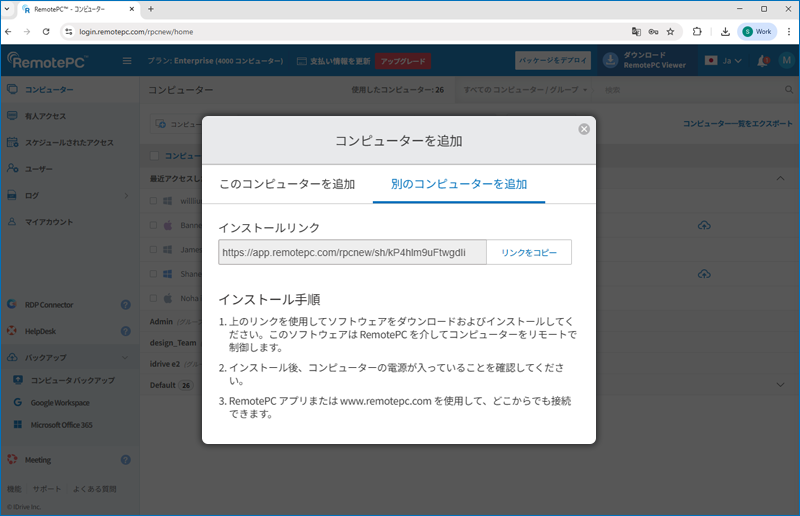The height and width of the screenshot is (516, 800).
Task: Check the Shane computer row checkbox
Action: 153,274
